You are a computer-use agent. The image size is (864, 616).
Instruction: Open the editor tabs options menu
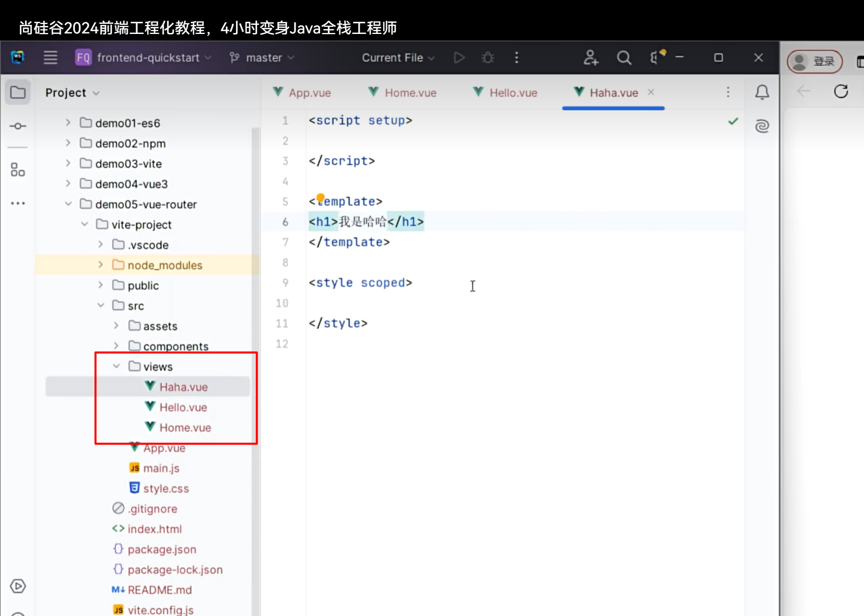pos(728,92)
